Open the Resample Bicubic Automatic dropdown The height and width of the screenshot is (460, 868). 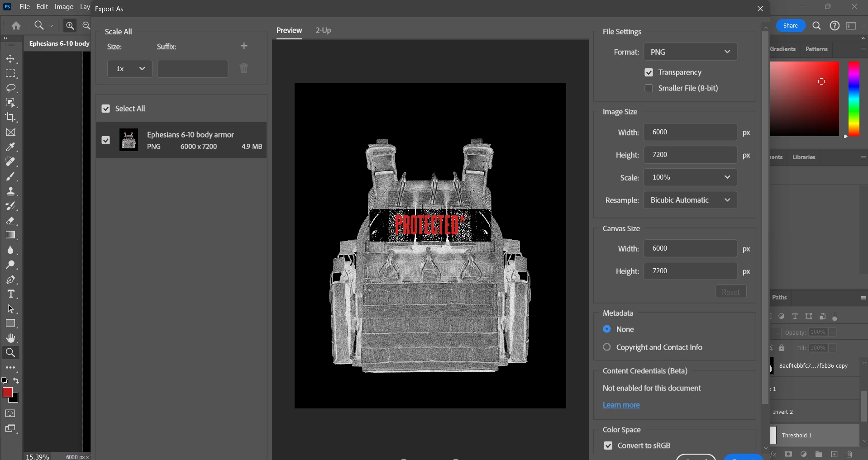click(691, 200)
